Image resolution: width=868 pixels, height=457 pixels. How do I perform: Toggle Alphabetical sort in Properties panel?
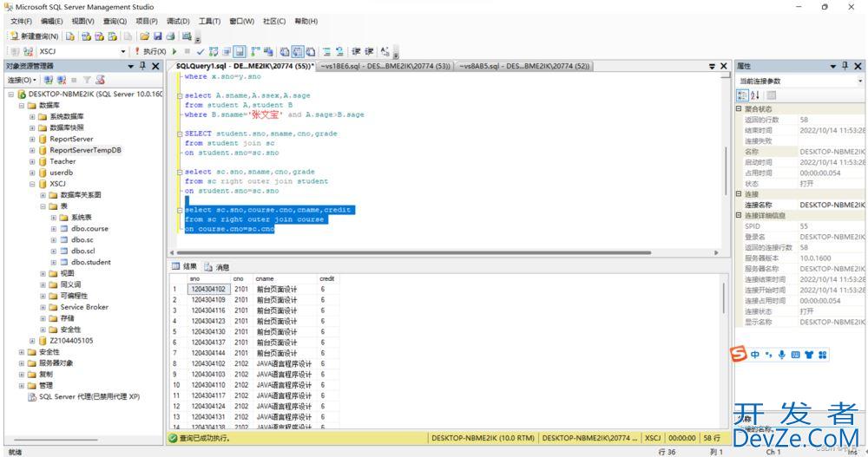click(x=755, y=95)
